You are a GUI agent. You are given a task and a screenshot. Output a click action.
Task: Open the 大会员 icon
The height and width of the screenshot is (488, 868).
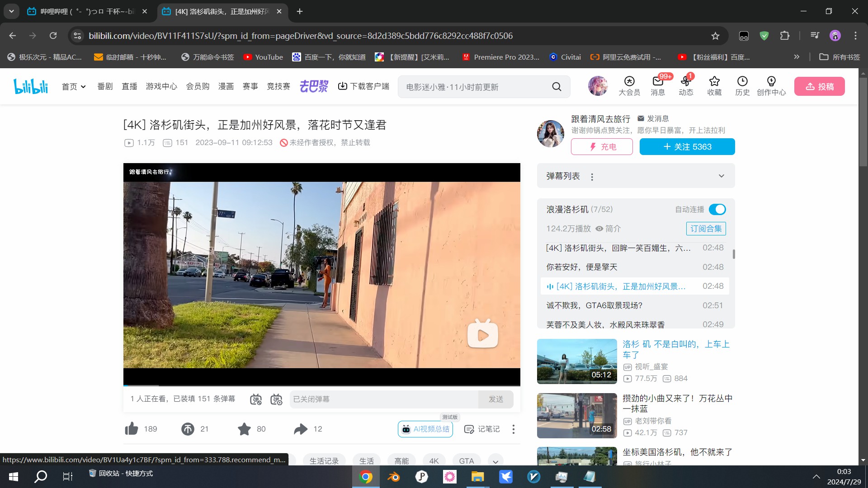(x=629, y=86)
